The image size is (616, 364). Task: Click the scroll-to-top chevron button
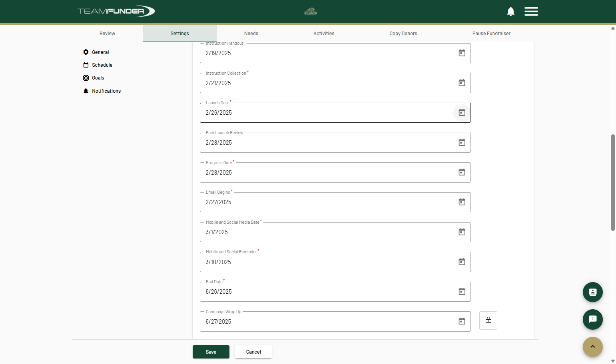593,347
